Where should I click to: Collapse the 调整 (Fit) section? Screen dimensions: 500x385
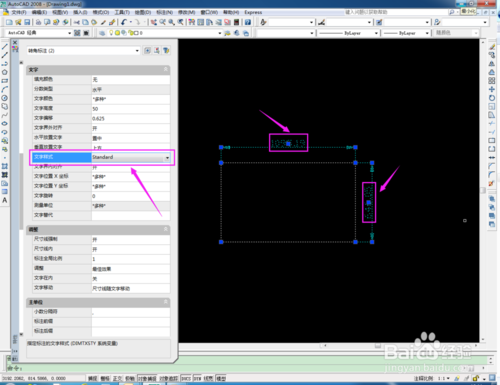point(166,229)
